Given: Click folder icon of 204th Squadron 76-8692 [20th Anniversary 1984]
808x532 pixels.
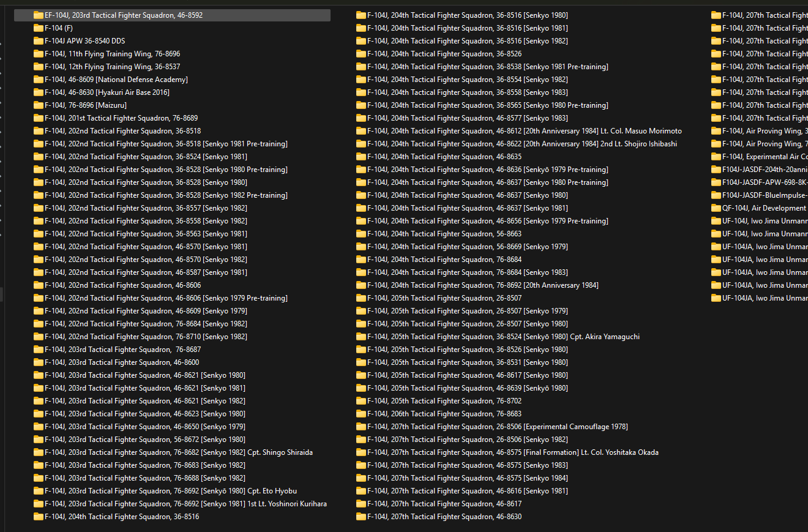Looking at the screenshot, I should point(361,285).
